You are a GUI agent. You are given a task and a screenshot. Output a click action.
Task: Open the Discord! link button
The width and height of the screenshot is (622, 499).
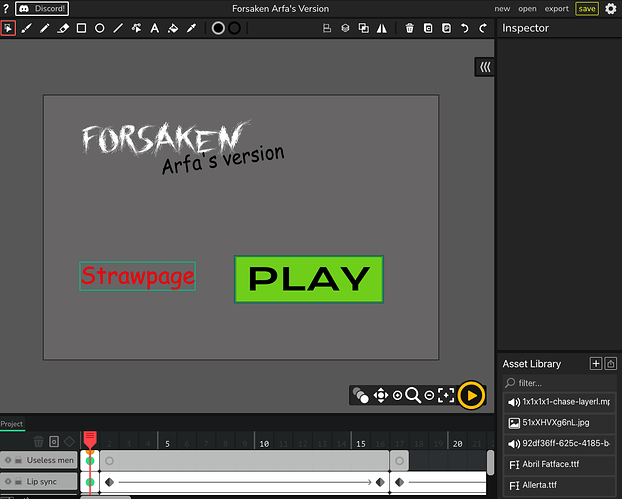pos(42,9)
